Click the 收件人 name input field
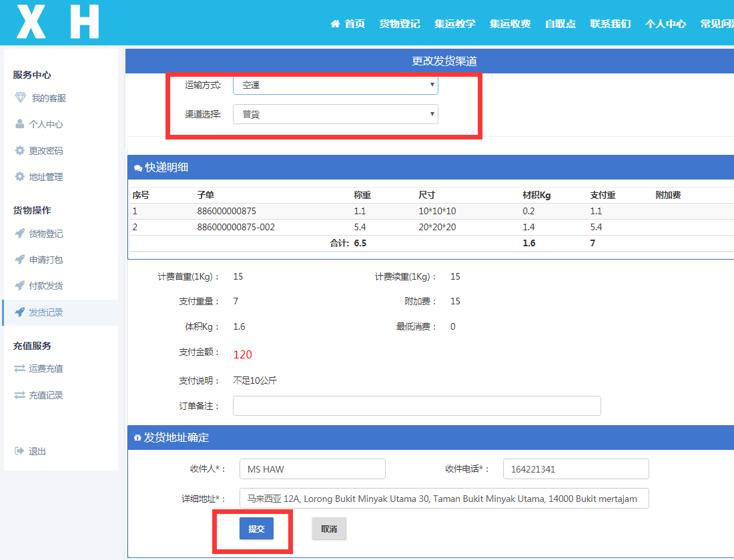This screenshot has width=734, height=560. coord(312,469)
